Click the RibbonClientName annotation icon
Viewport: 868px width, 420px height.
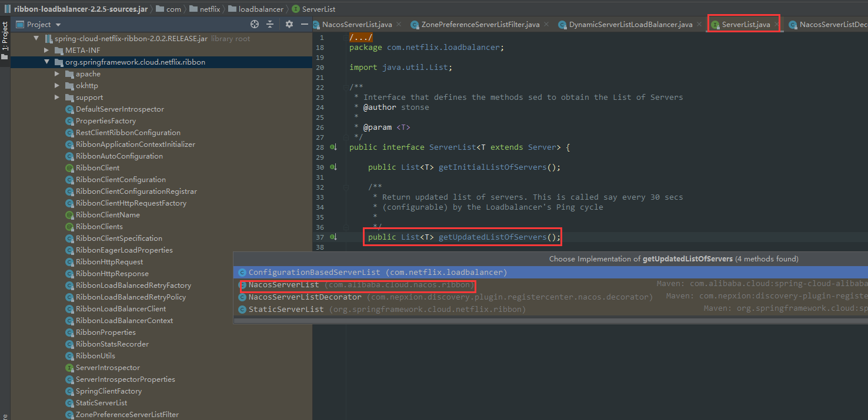click(69, 215)
